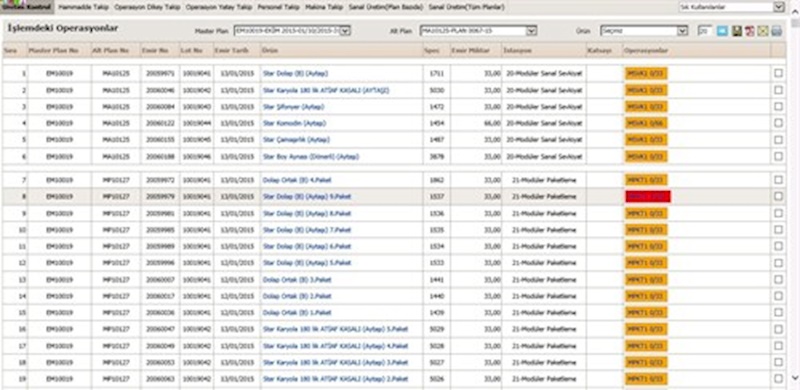Screen dimensions: 800x390
Task: Click the Master Plan No column header
Action: point(54,51)
